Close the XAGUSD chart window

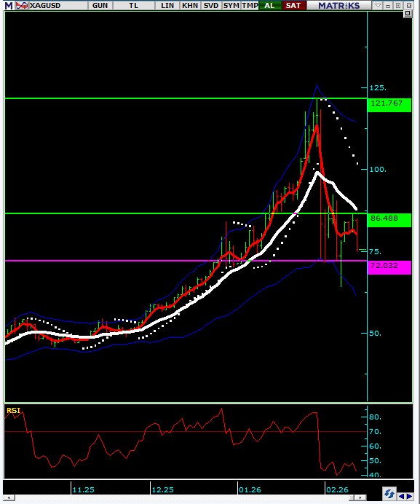pyautogui.click(x=409, y=6)
